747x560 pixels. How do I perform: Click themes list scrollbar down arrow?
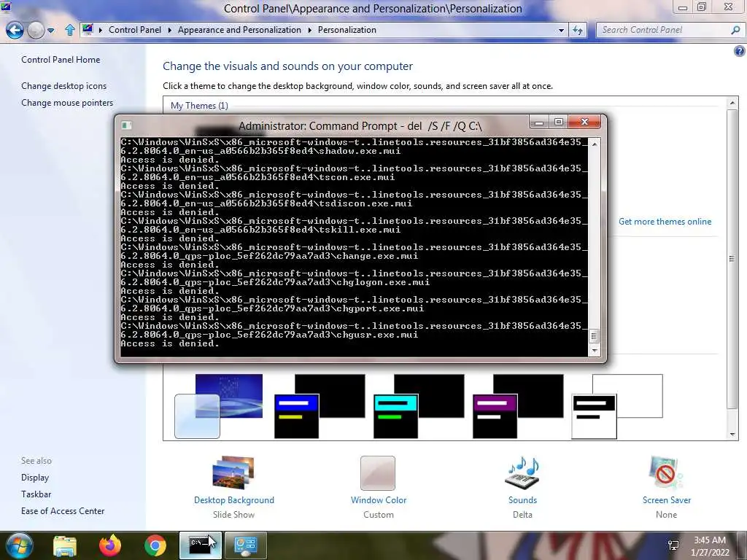[732, 434]
